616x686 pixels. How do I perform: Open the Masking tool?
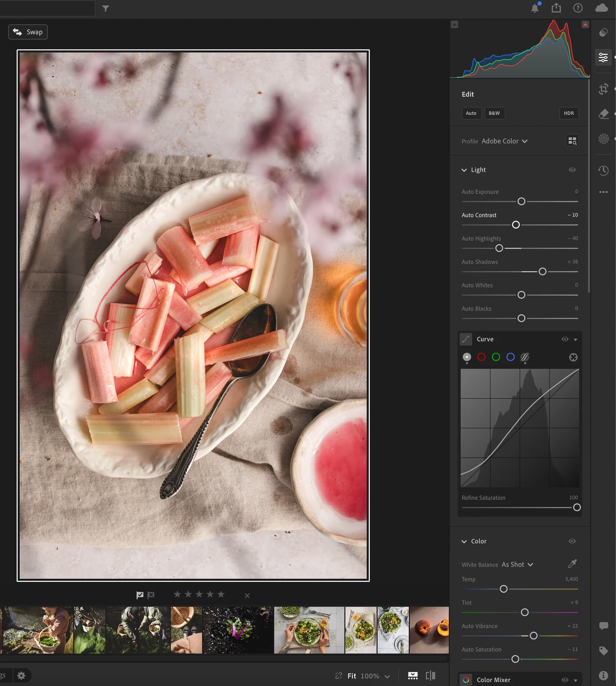(603, 139)
